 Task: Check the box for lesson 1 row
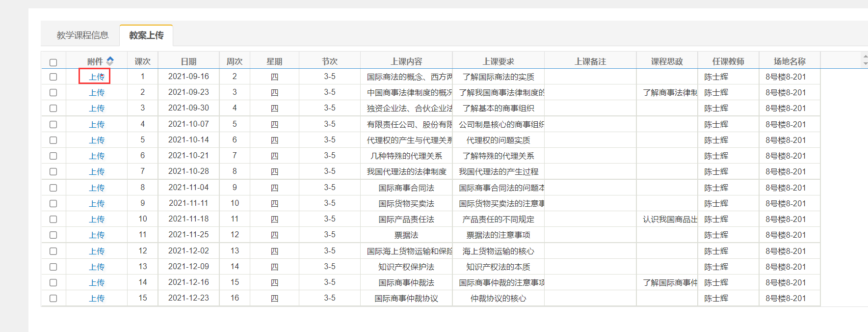tap(53, 77)
